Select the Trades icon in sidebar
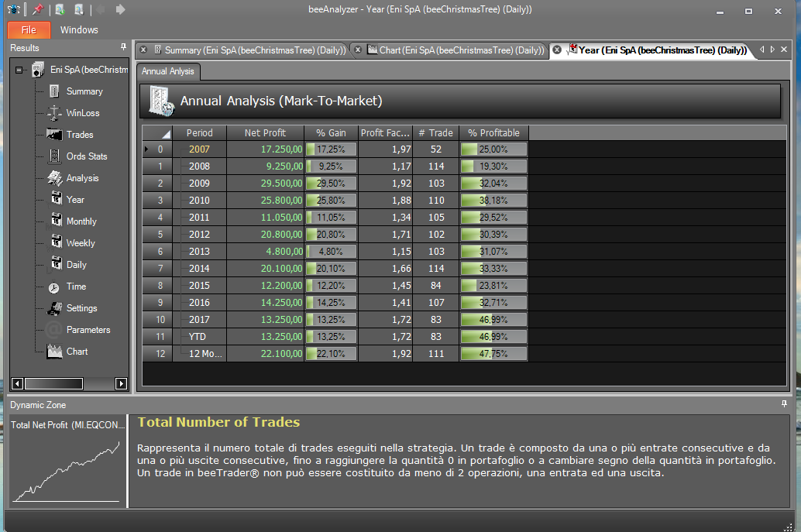Image resolution: width=801 pixels, height=532 pixels. (x=54, y=134)
